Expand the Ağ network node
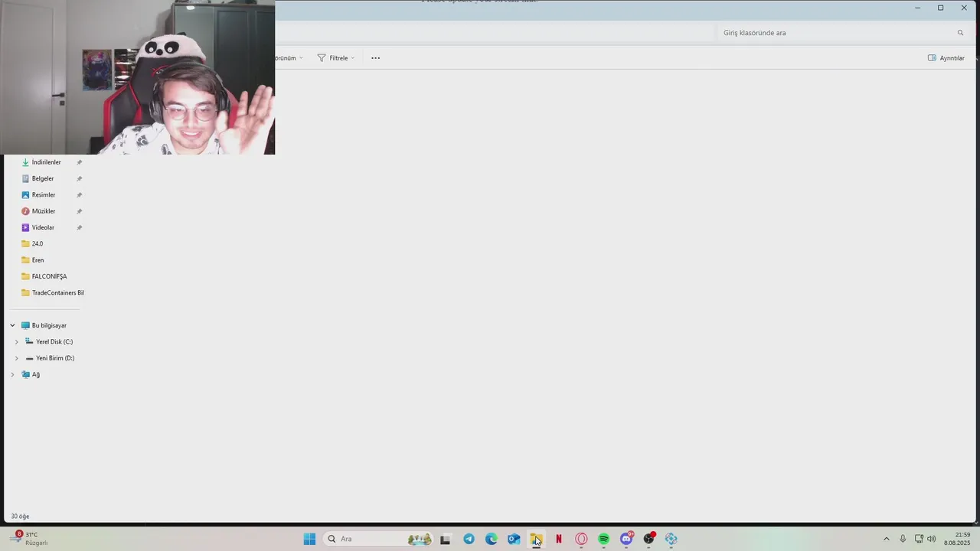980x551 pixels. pos(12,374)
